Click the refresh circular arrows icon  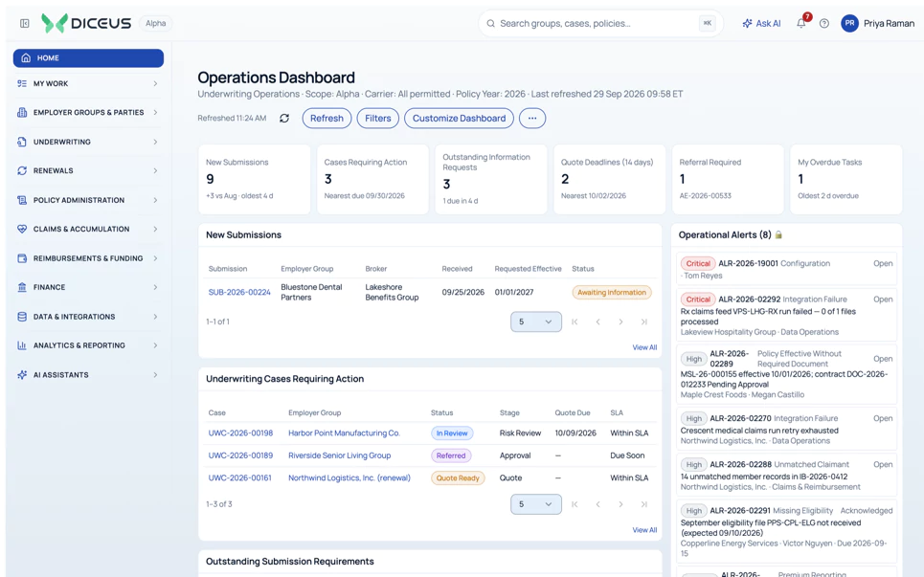pyautogui.click(x=284, y=119)
